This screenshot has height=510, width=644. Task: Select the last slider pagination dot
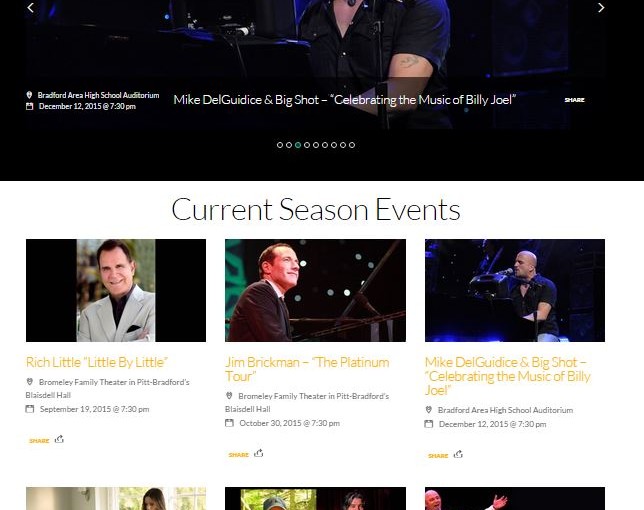(352, 145)
